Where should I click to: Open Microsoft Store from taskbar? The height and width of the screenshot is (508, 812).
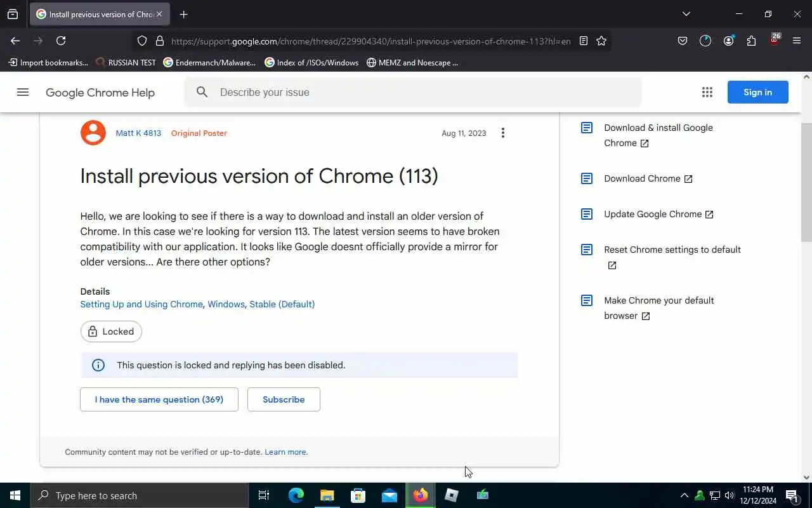click(358, 495)
